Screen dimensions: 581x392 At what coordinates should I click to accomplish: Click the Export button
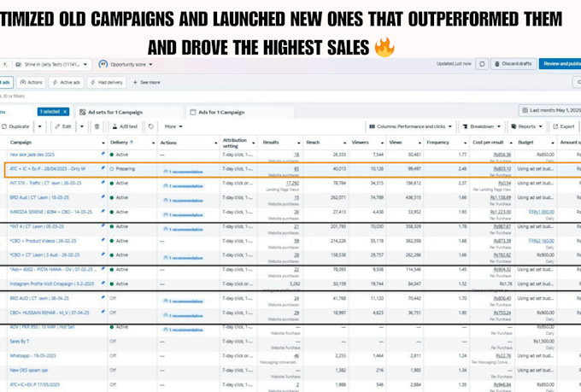(x=564, y=126)
